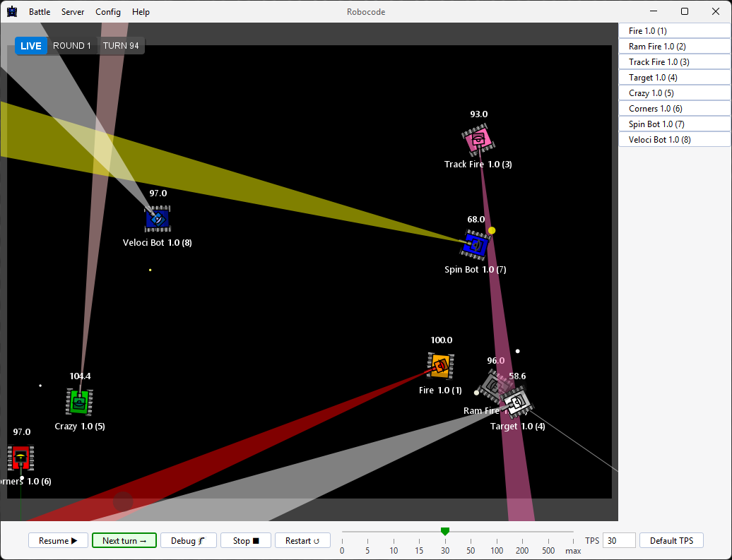Image resolution: width=732 pixels, height=560 pixels.
Task: Click the yellow bullet near Spin Bot
Action: point(492,230)
